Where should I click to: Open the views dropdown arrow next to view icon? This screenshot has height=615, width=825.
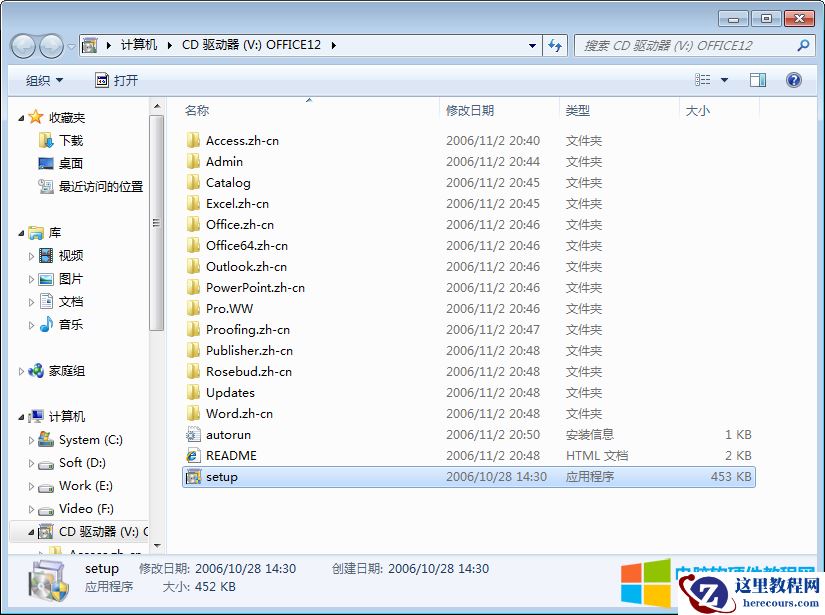tap(722, 80)
